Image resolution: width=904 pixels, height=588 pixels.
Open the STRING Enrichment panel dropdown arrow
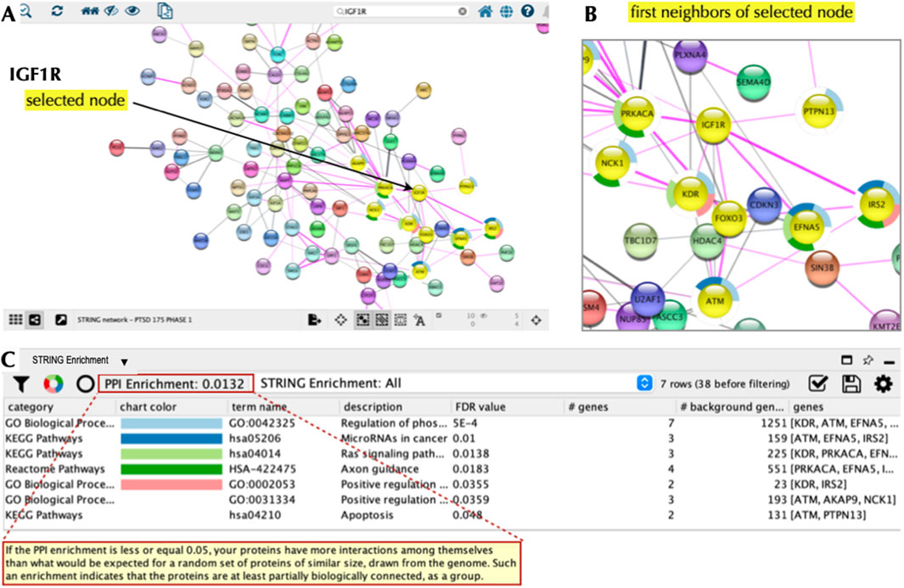click(124, 361)
